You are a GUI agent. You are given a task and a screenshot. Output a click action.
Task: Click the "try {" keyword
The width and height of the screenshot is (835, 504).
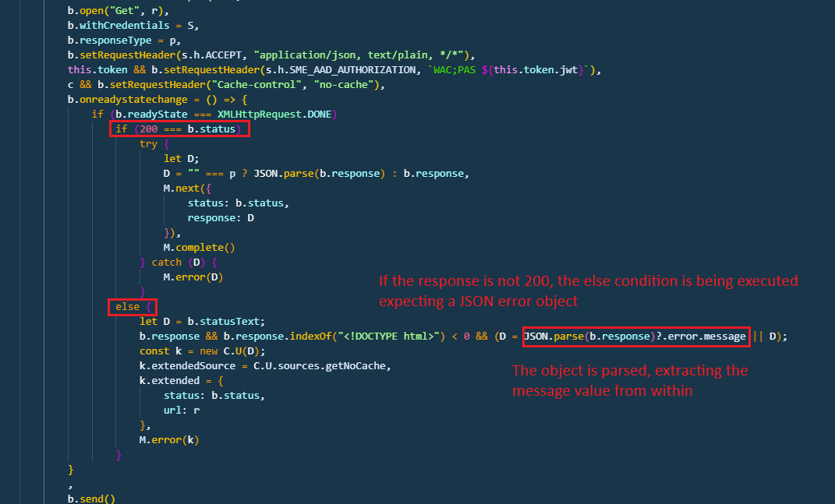tap(148, 144)
